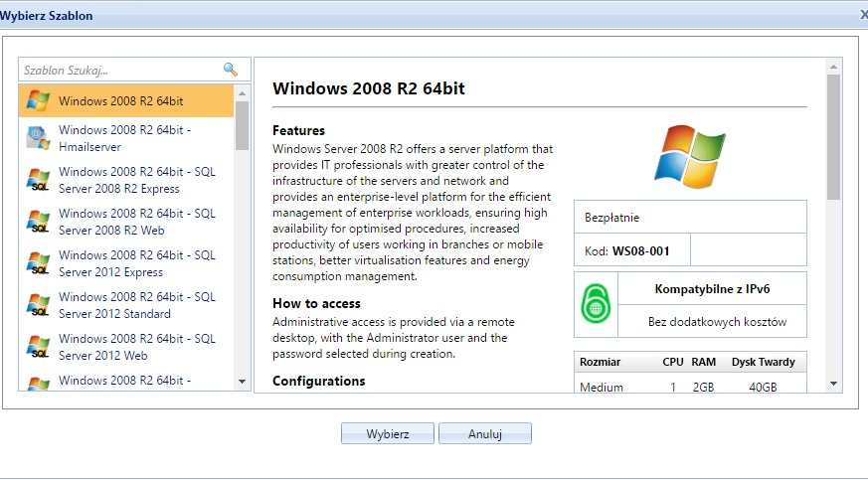Click SQL Server 2008 R2 Express icon
Image resolution: width=868 pixels, height=480 pixels.
38,180
